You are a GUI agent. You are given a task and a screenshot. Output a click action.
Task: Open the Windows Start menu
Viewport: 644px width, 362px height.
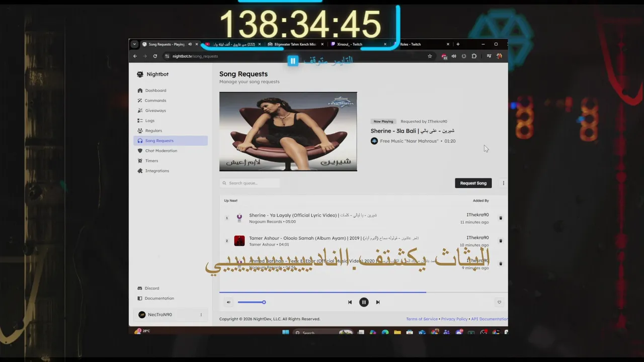click(286, 332)
